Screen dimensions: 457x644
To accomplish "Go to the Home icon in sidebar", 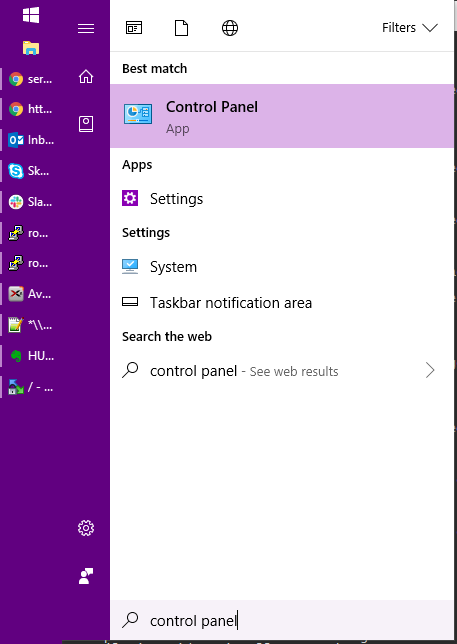I will click(86, 76).
